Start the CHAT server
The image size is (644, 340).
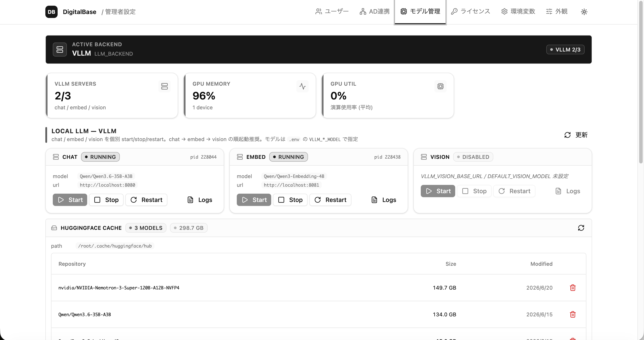point(70,200)
